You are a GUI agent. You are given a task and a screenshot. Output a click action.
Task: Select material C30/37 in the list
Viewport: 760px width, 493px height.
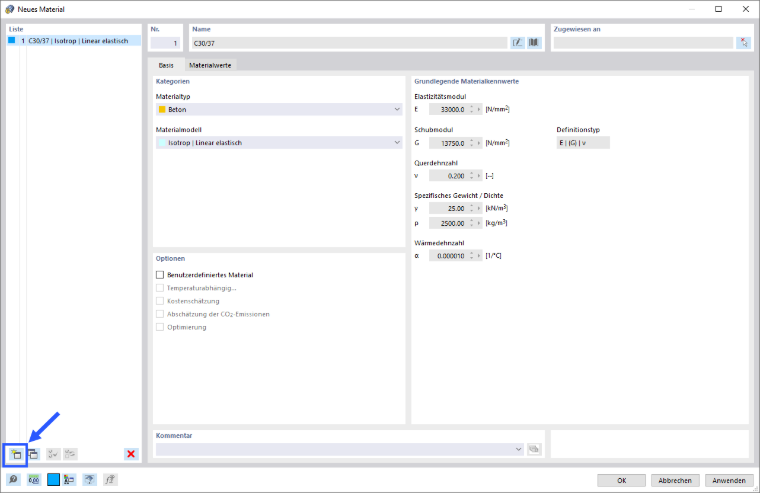tap(74, 41)
